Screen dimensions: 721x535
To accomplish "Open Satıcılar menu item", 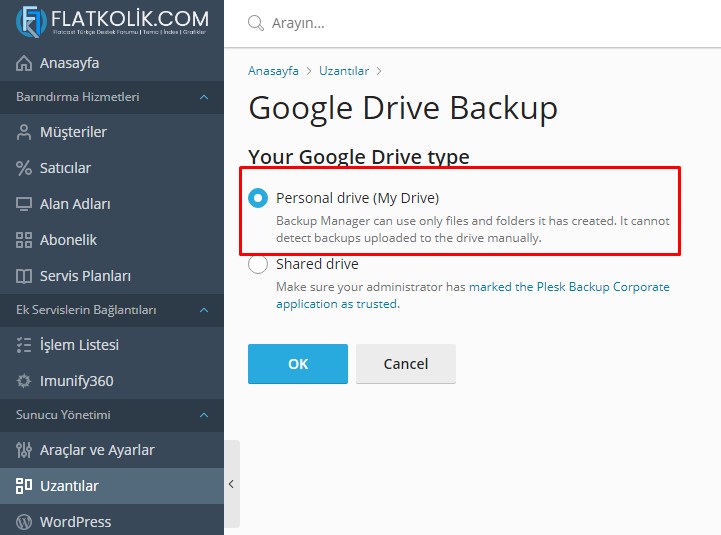I will pos(112,168).
